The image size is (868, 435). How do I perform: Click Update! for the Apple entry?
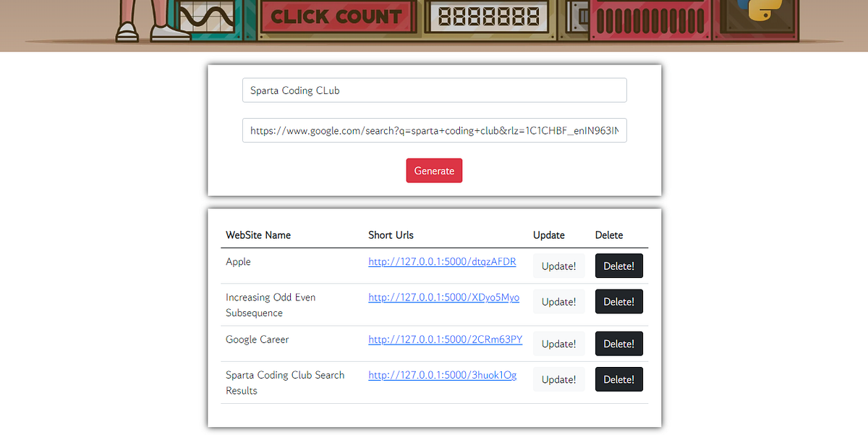pos(558,266)
